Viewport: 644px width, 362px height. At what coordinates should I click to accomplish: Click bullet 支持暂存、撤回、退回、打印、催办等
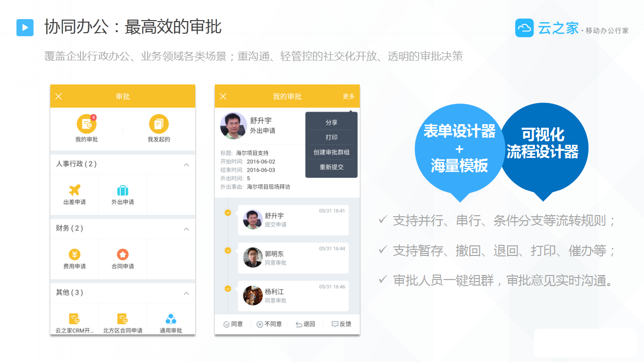pos(504,251)
